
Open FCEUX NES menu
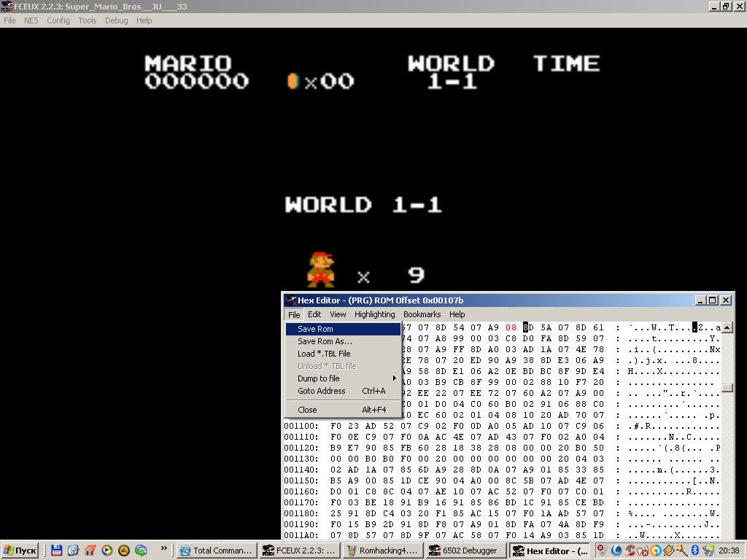[x=31, y=20]
